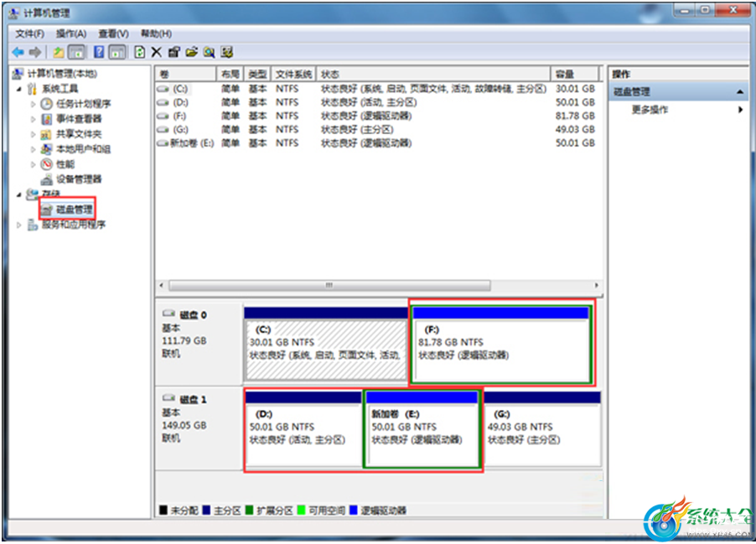Click the blue Back arrow in toolbar
The image size is (756, 544).
pyautogui.click(x=18, y=52)
